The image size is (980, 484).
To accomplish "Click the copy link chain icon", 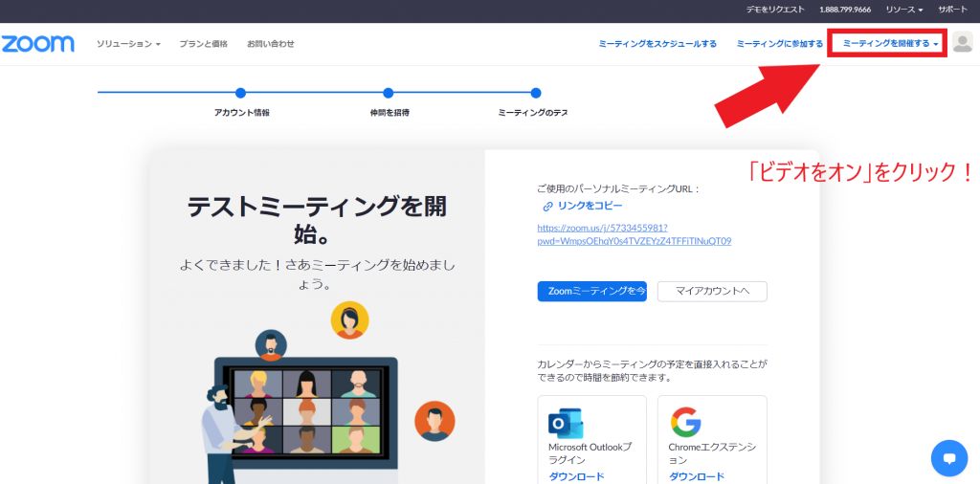I will (547, 206).
